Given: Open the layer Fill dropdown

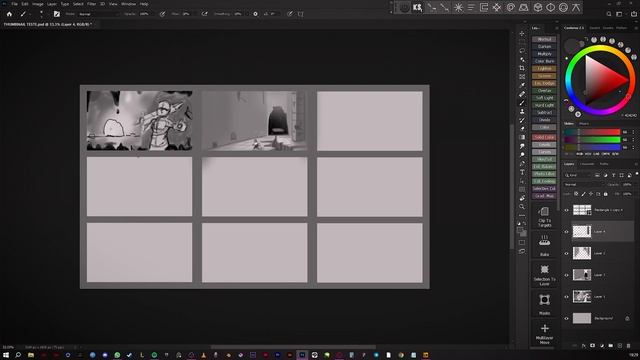Looking at the screenshot, I should point(628,194).
